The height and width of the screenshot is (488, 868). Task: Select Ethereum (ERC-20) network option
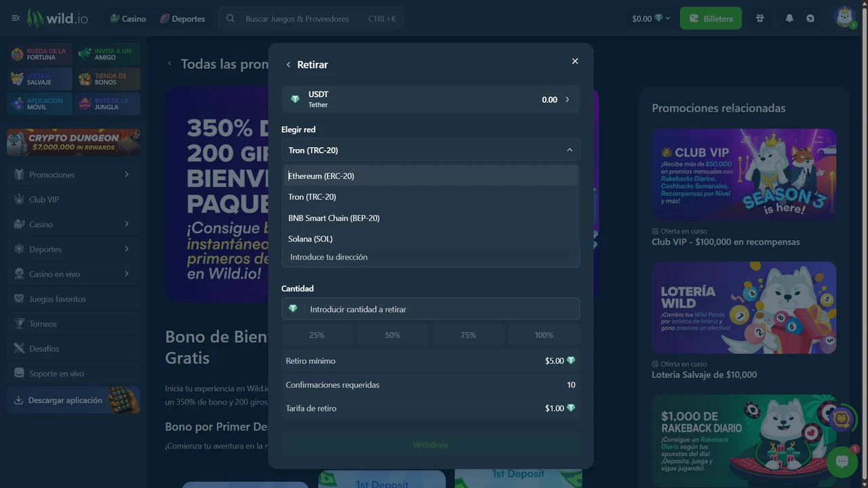coord(431,176)
